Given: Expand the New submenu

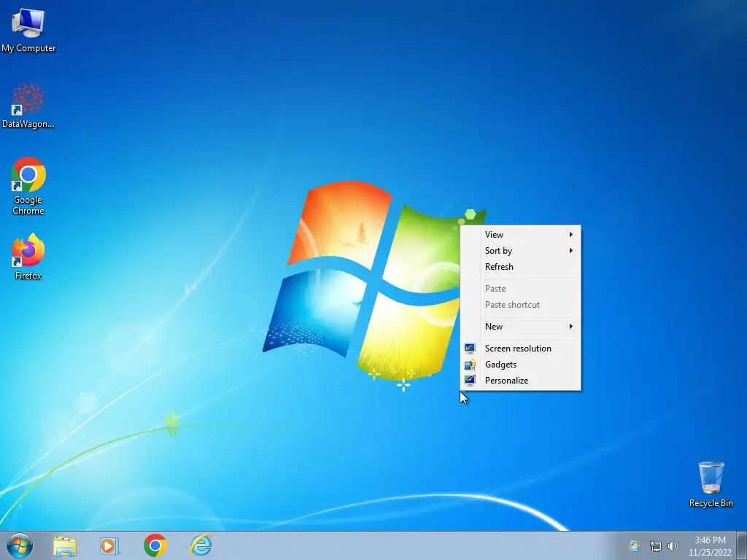Looking at the screenshot, I should (x=520, y=326).
